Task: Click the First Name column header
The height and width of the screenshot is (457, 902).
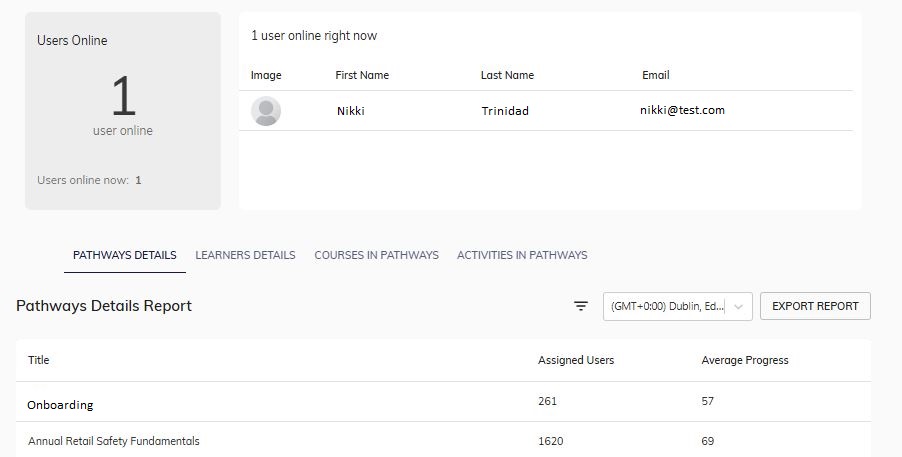Action: point(362,75)
